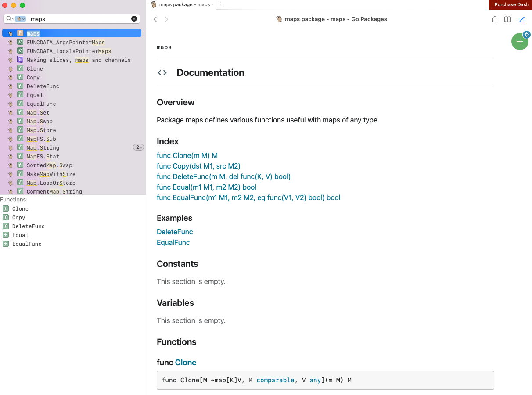532x395 pixels.
Task: Select the MakeMapWithSize search result
Action: coord(51,174)
